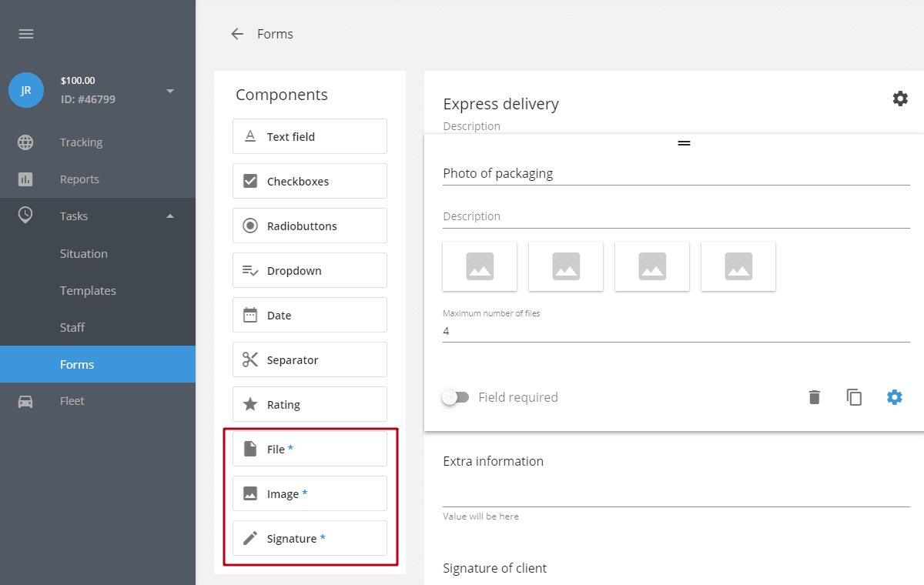The height and width of the screenshot is (585, 924).
Task: Open the Staff menu item
Action: (98, 327)
